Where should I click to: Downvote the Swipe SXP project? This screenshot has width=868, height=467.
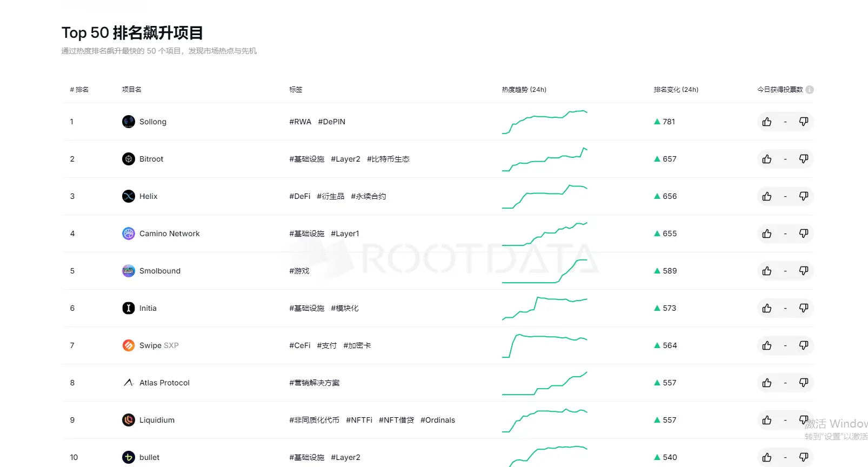tap(804, 345)
